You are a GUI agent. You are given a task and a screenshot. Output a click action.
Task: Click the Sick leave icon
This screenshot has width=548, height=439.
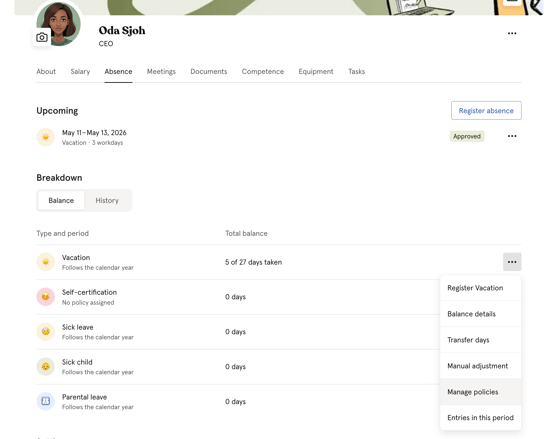coord(46,332)
